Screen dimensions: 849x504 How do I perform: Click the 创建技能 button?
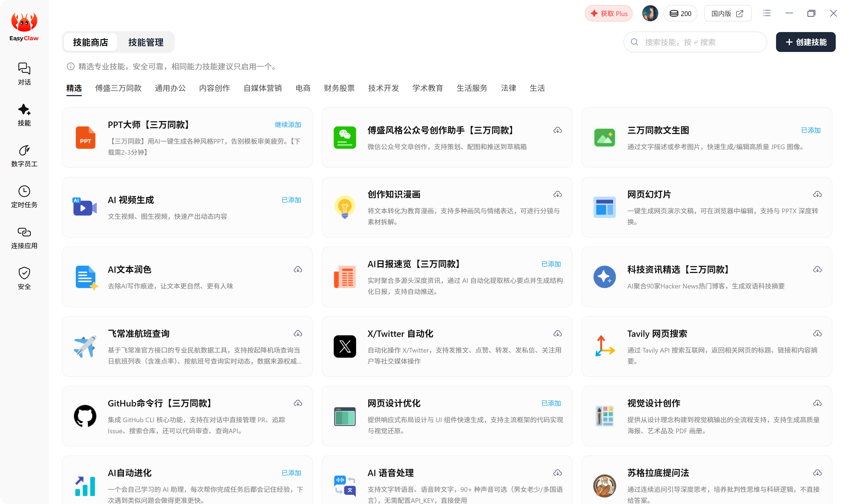point(806,42)
